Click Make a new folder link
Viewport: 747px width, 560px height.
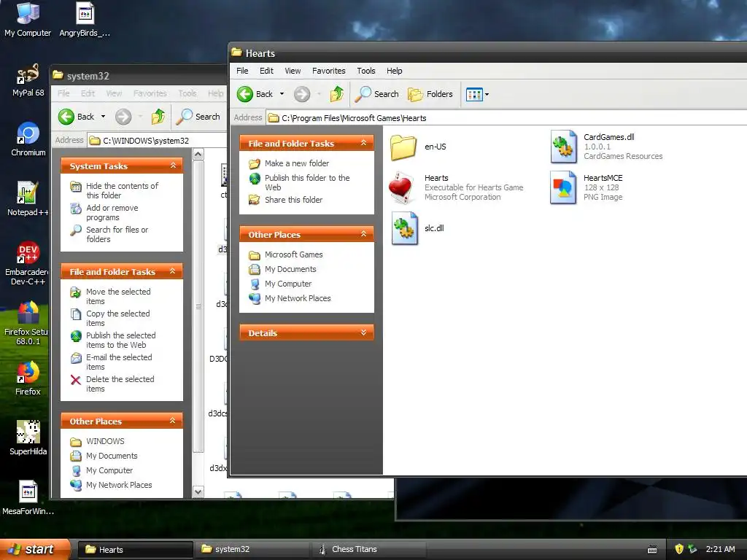tap(297, 163)
